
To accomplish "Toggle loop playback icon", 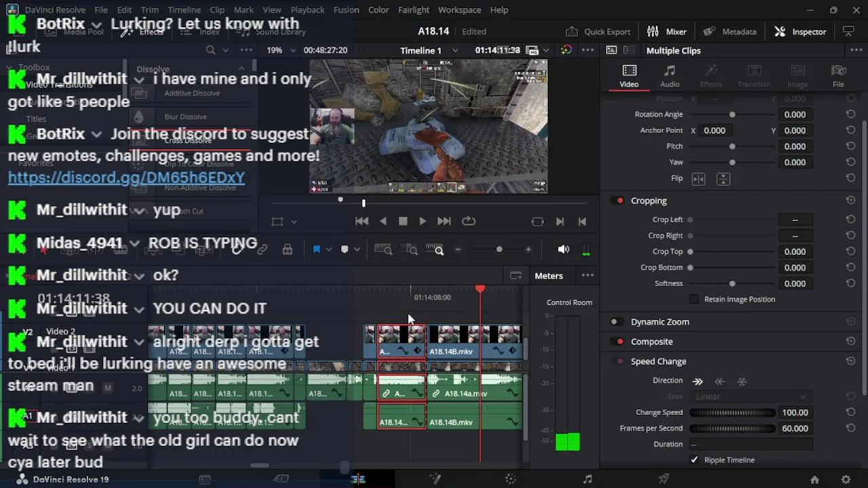I will click(469, 221).
